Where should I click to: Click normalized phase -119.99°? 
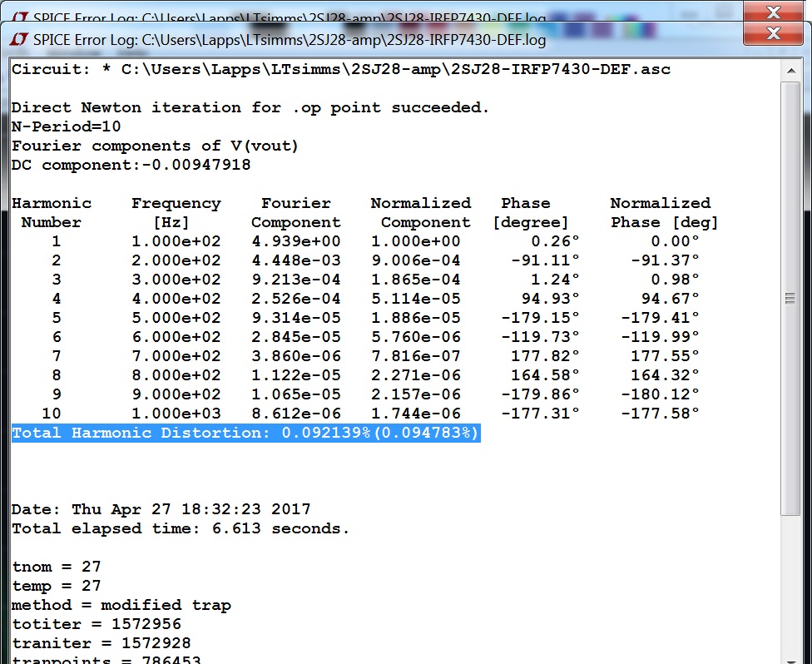tap(660, 337)
